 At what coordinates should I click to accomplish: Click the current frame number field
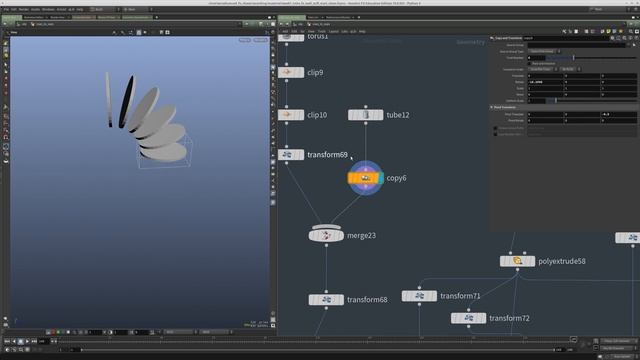coord(43,341)
